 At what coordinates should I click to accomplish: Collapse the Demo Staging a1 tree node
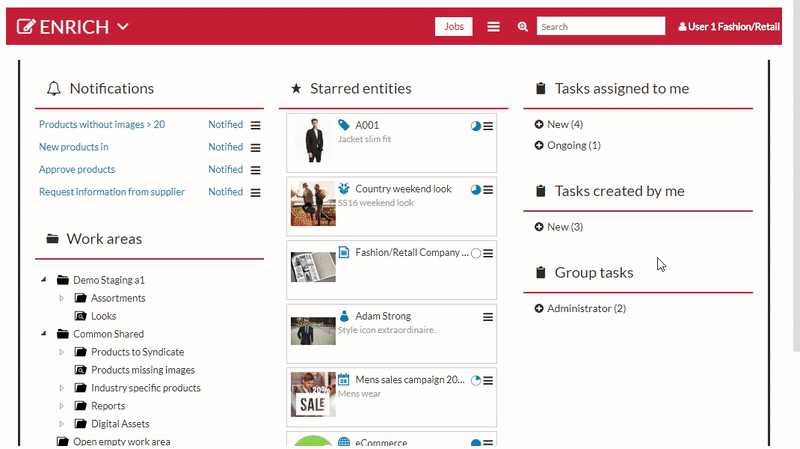pyautogui.click(x=44, y=280)
